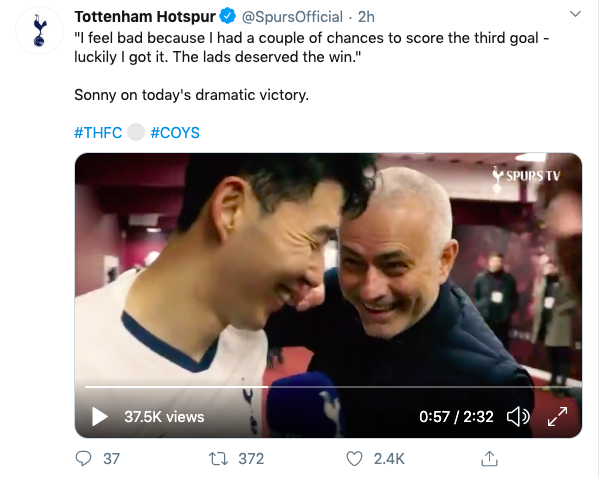The width and height of the screenshot is (603, 478).
Task: Click the blue verified badge
Action: coord(227,17)
